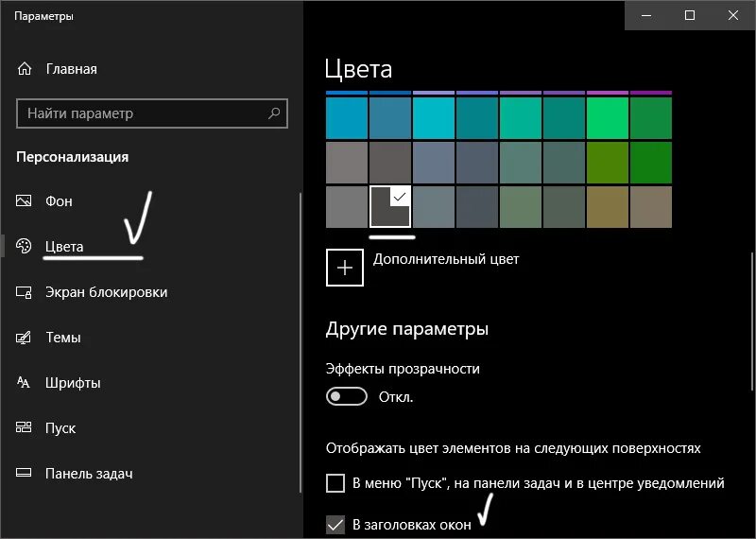Pick the bright green swatch in top row
Image resolution: width=756 pixels, height=539 pixels.
[x=608, y=118]
